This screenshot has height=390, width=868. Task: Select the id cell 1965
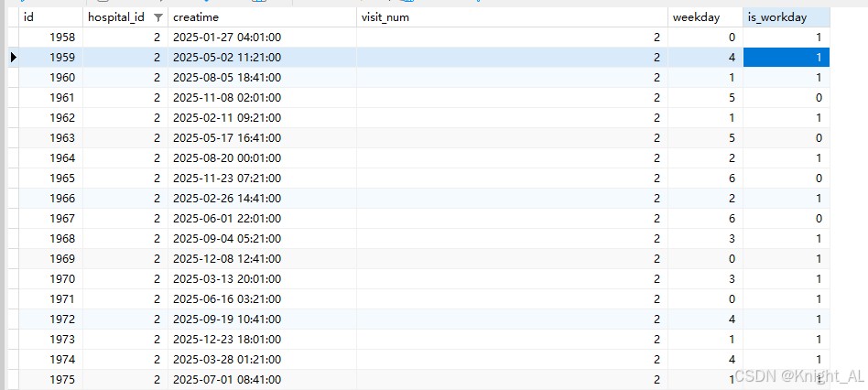pos(51,179)
